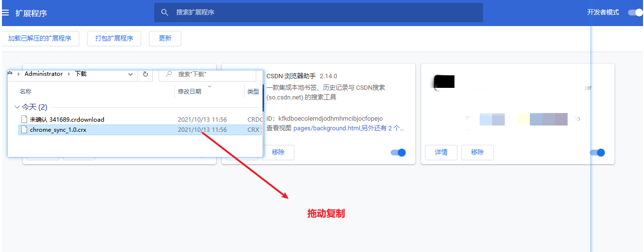This screenshot has width=644, height=252.
Task: Click the CSDN extension ID text
Action: pos(324,119)
